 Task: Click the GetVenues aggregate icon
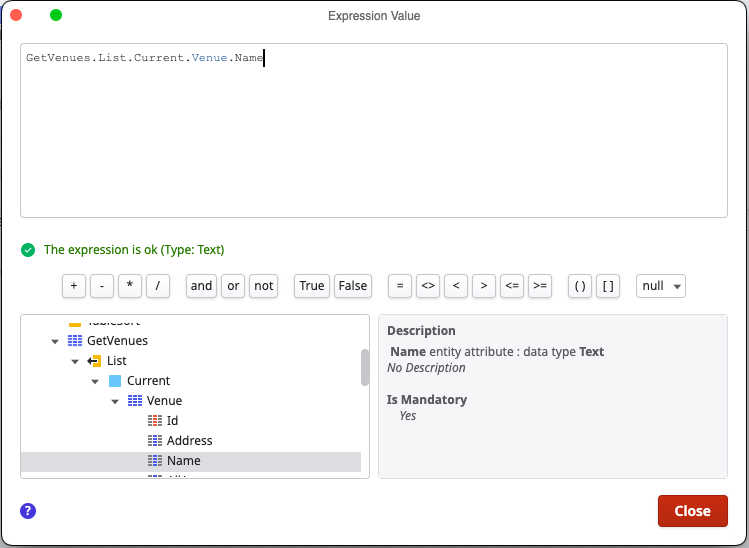click(75, 341)
